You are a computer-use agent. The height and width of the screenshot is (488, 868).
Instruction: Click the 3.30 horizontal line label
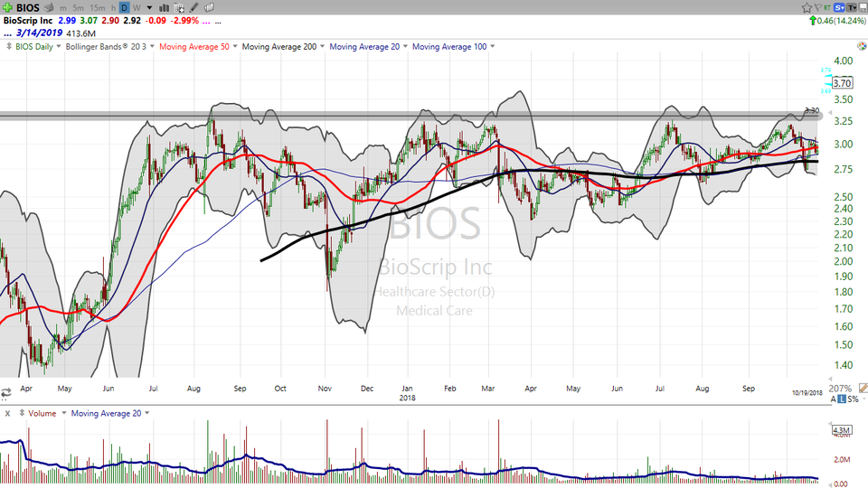(812, 110)
